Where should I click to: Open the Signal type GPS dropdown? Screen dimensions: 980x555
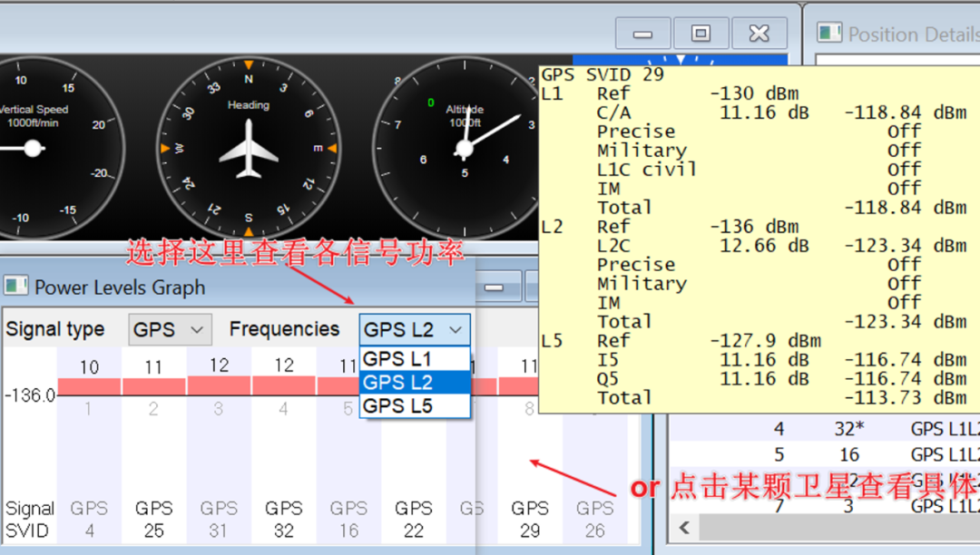pyautogui.click(x=170, y=329)
